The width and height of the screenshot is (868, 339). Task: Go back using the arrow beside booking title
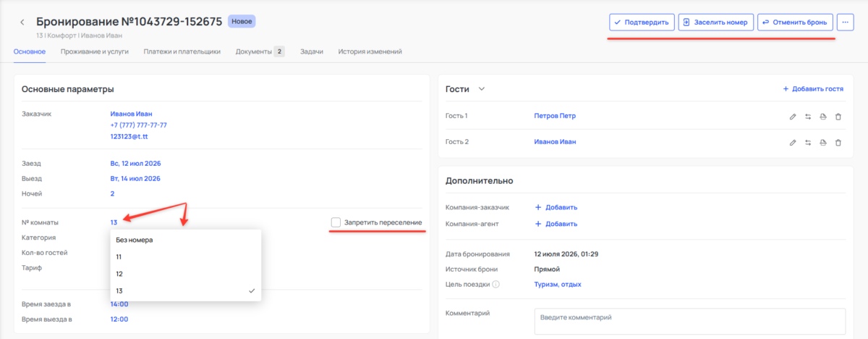coord(22,22)
